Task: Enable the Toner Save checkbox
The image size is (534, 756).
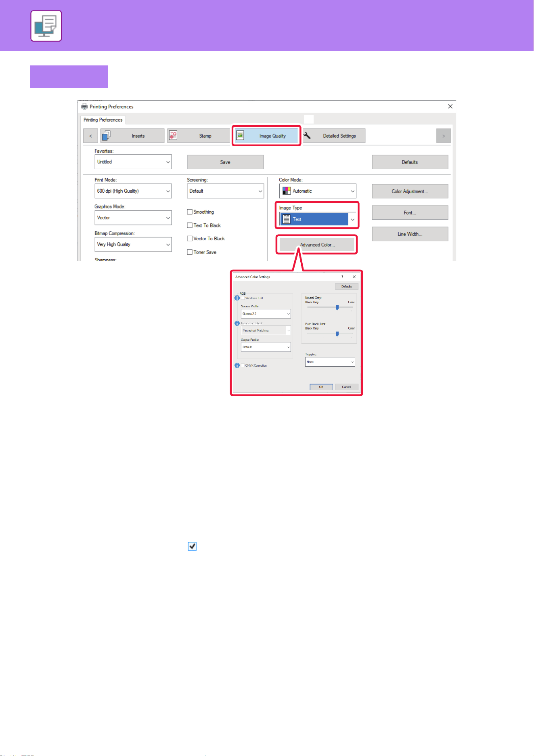Action: (x=190, y=252)
